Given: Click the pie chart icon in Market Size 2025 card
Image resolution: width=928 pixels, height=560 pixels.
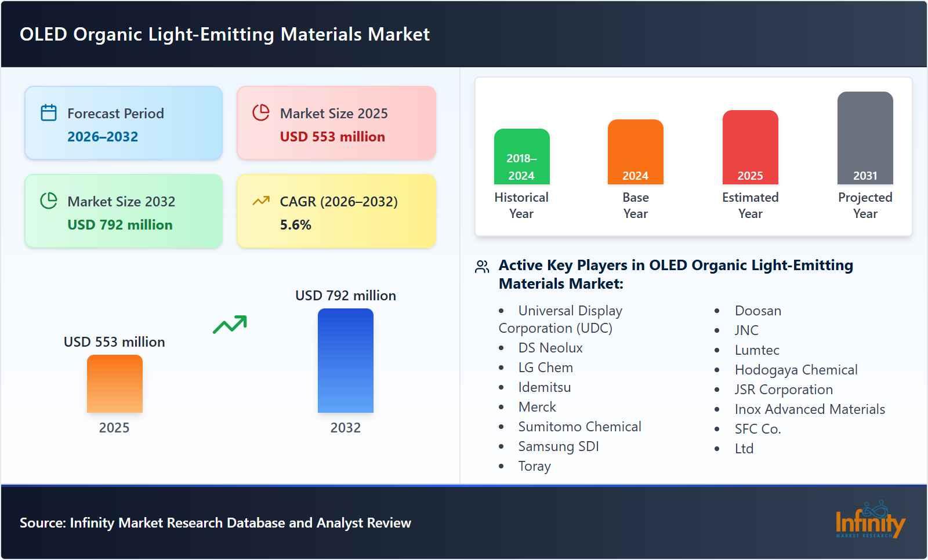Looking at the screenshot, I should click(x=261, y=114).
